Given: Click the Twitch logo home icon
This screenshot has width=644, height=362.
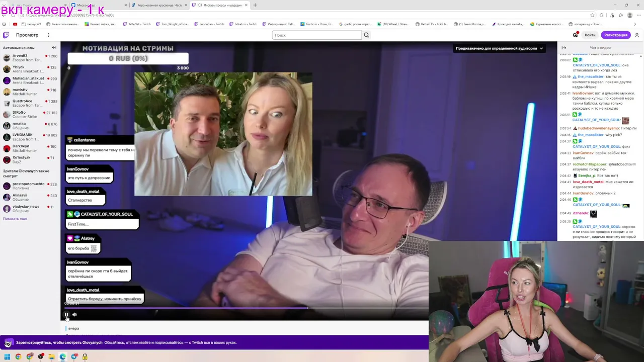Looking at the screenshot, I should point(6,35).
